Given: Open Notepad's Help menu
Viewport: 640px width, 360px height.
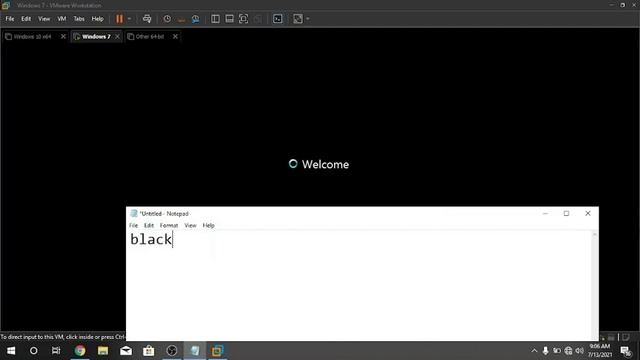Looking at the screenshot, I should [x=209, y=225].
